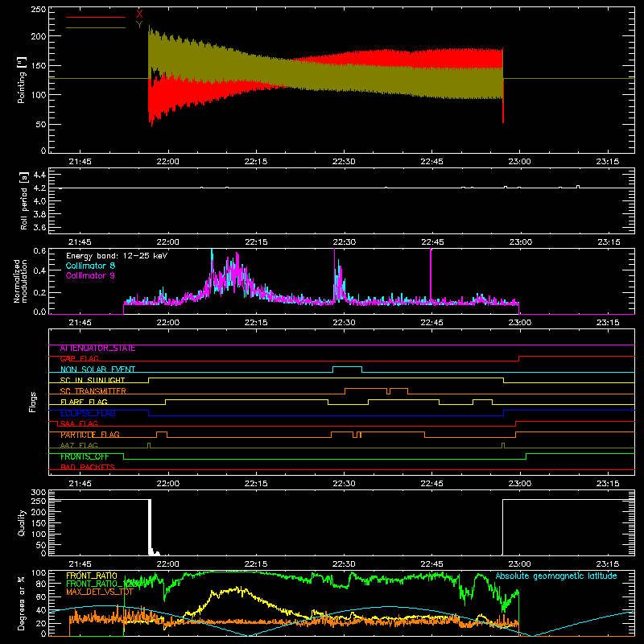Click the 'Energy band: 12-25 keV' annotation
This screenshot has width=644, height=644.
pos(117,256)
